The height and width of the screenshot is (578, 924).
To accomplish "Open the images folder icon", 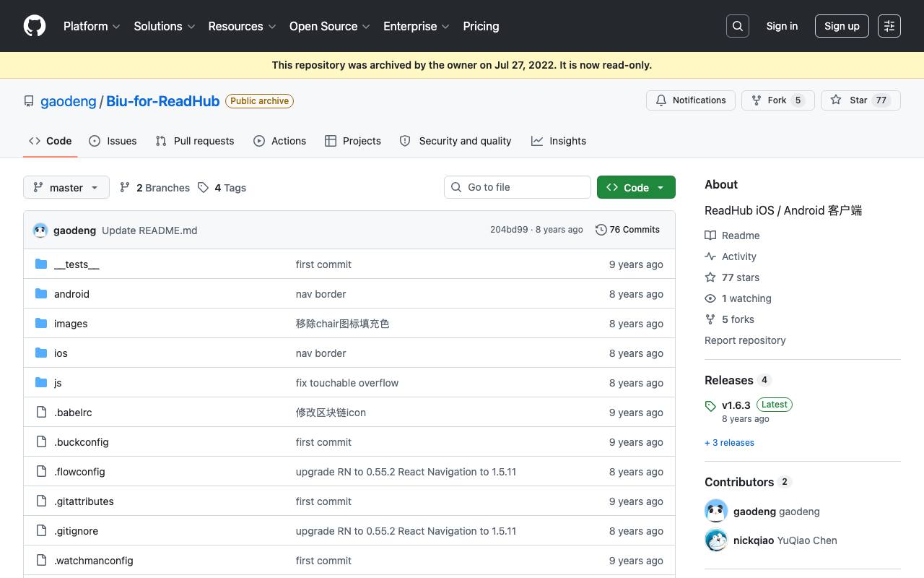I will pos(41,324).
